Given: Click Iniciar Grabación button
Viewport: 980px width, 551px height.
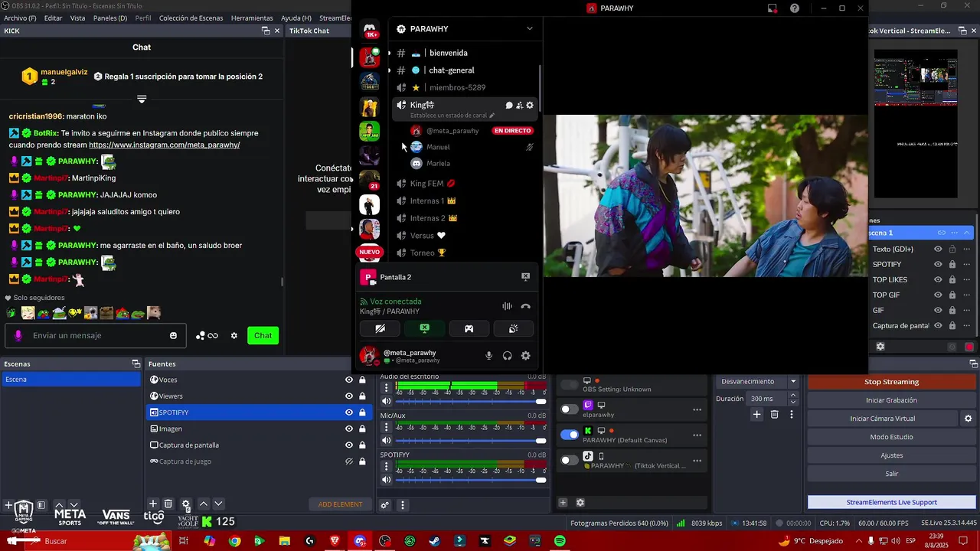Looking at the screenshot, I should pyautogui.click(x=891, y=400).
